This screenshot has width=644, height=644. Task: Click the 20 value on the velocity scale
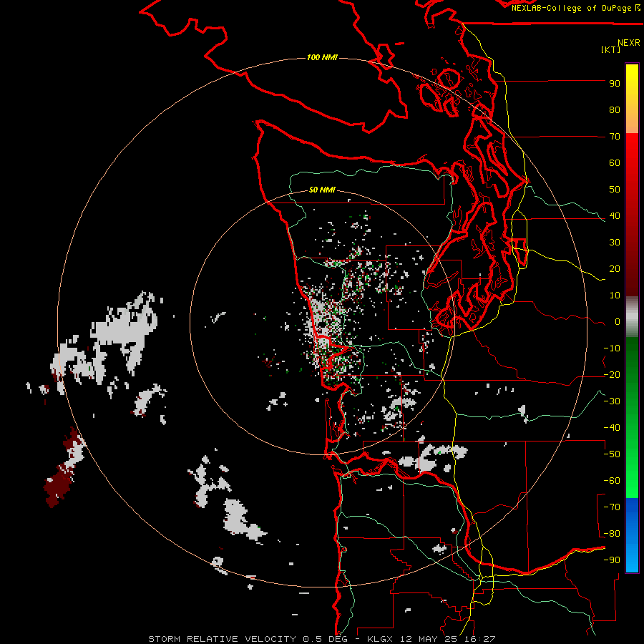615,269
